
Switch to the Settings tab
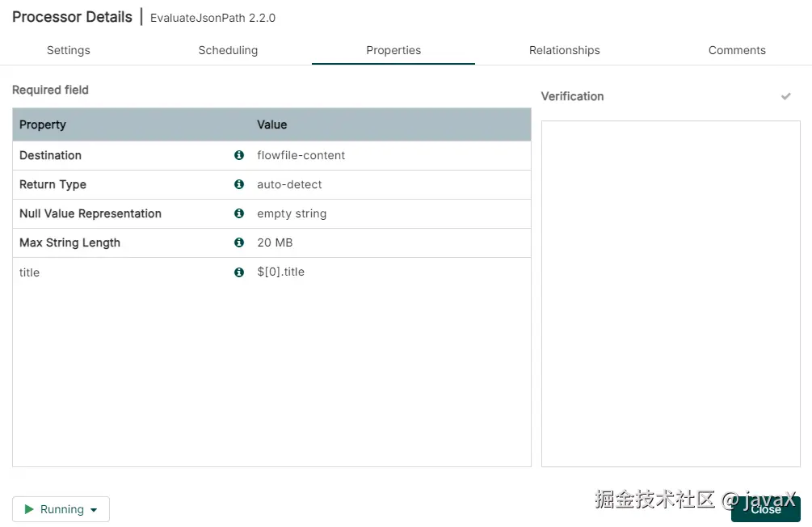click(x=69, y=50)
